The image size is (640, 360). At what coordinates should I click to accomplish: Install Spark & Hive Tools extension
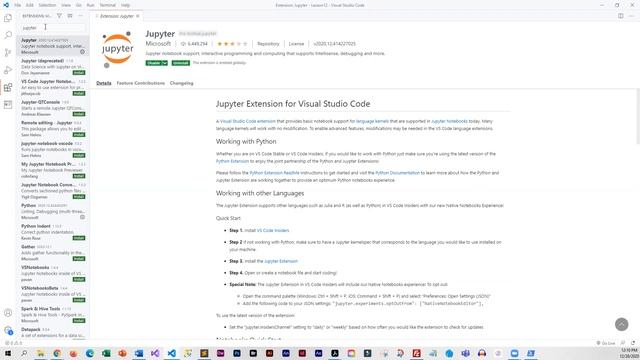(x=79, y=320)
